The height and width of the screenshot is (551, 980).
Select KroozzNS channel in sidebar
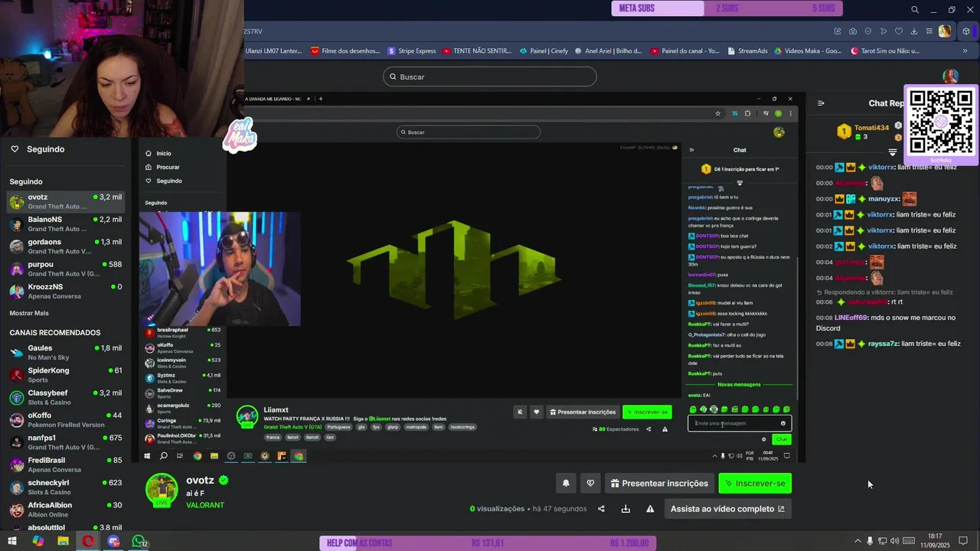pos(65,291)
